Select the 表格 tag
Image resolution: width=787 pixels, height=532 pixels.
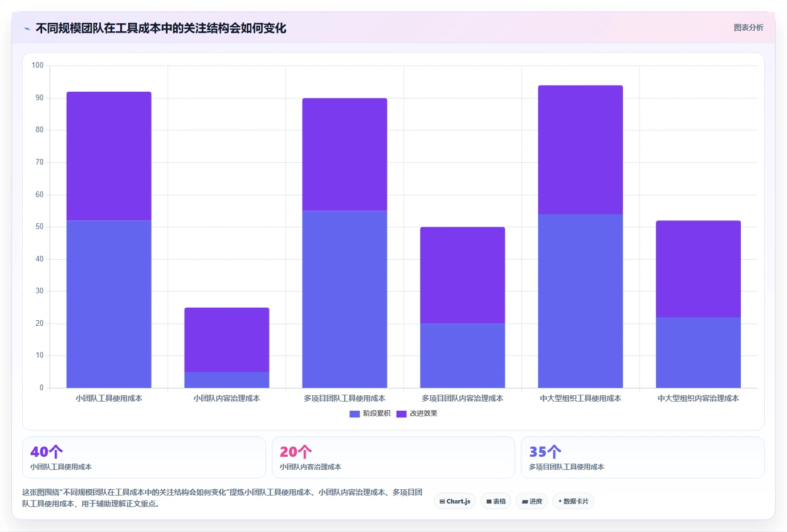pos(496,501)
